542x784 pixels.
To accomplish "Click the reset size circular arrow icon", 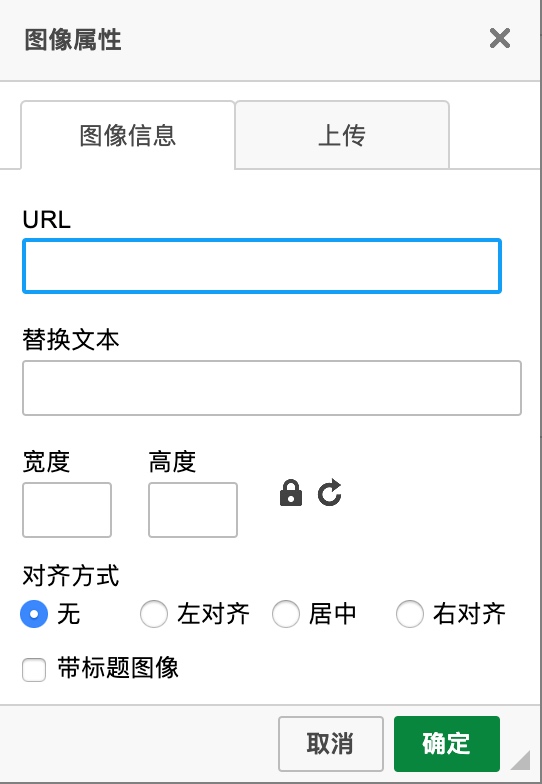I will tap(330, 493).
